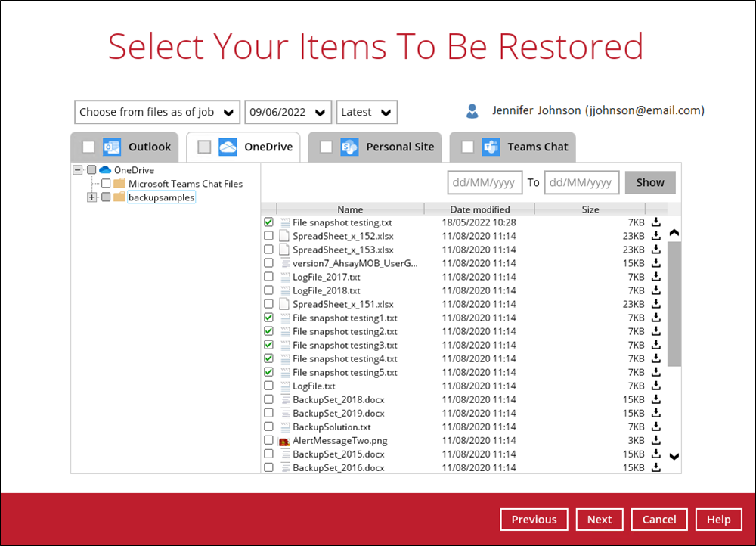Click the OneDrive cloud icon in tree
The image size is (756, 546).
(x=105, y=170)
